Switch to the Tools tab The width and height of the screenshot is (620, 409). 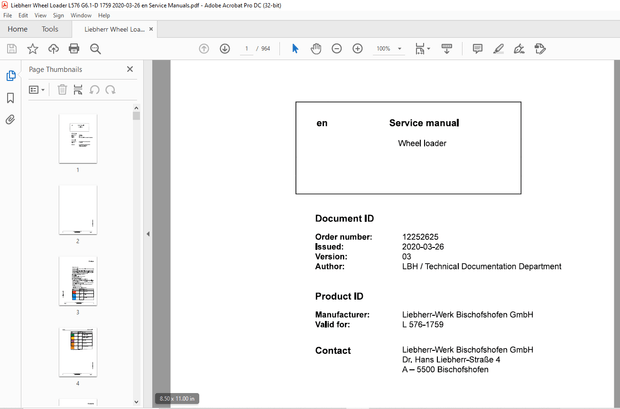tap(50, 29)
